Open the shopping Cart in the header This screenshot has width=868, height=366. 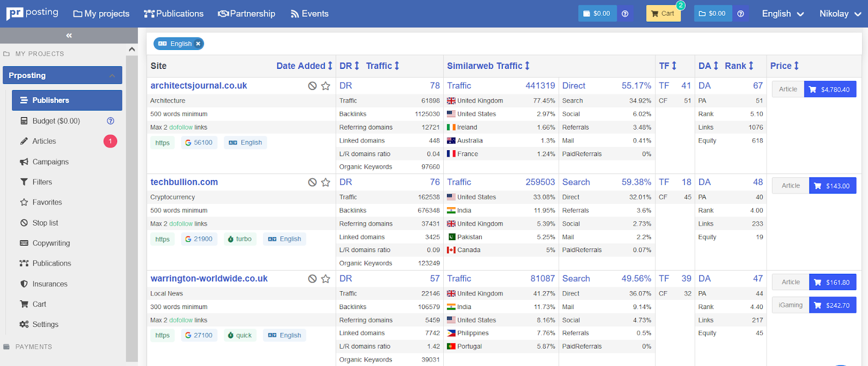pos(663,14)
